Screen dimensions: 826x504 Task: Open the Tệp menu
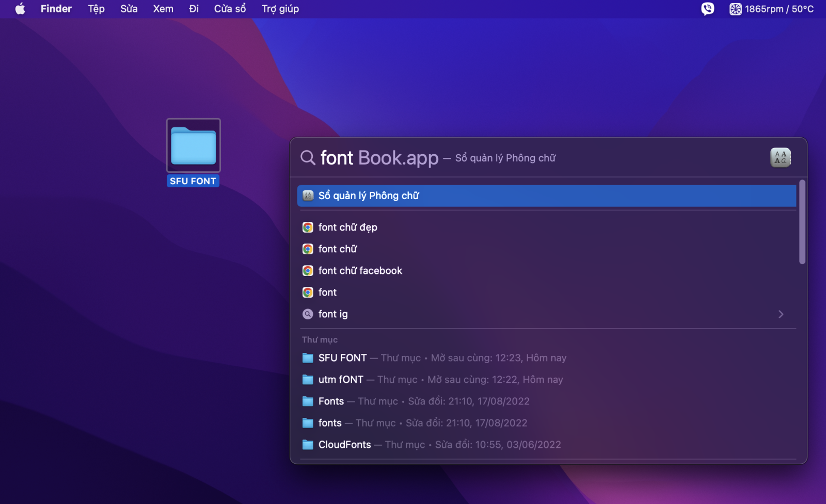pos(96,9)
